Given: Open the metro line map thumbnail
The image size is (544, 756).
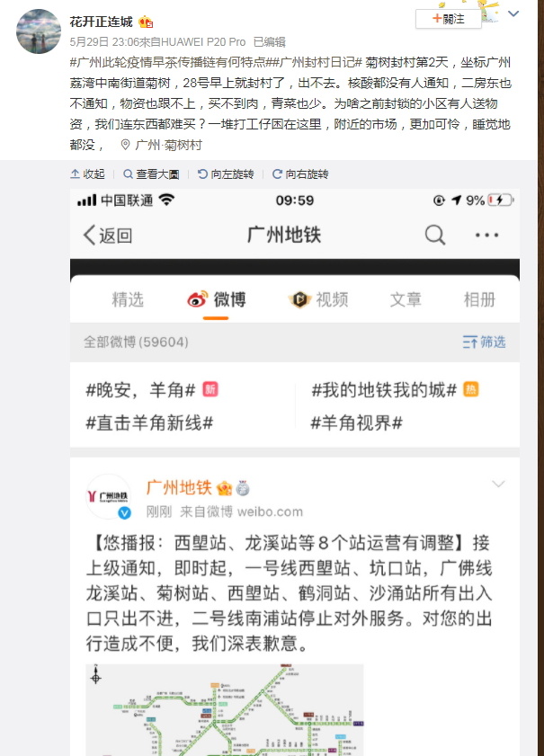Looking at the screenshot, I should [x=225, y=710].
